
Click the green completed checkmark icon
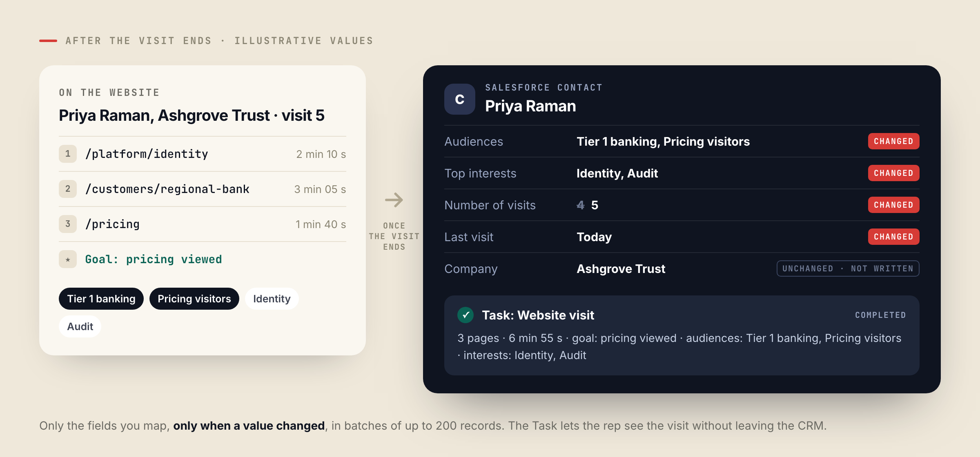tap(465, 315)
